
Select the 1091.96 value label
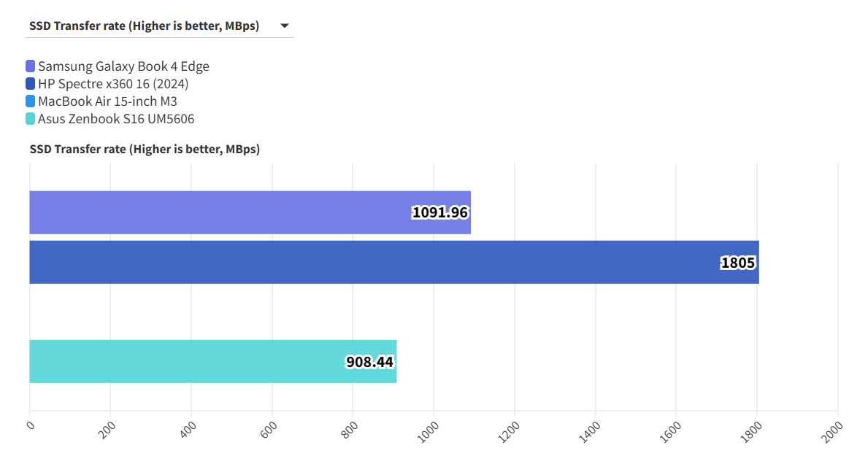click(440, 213)
